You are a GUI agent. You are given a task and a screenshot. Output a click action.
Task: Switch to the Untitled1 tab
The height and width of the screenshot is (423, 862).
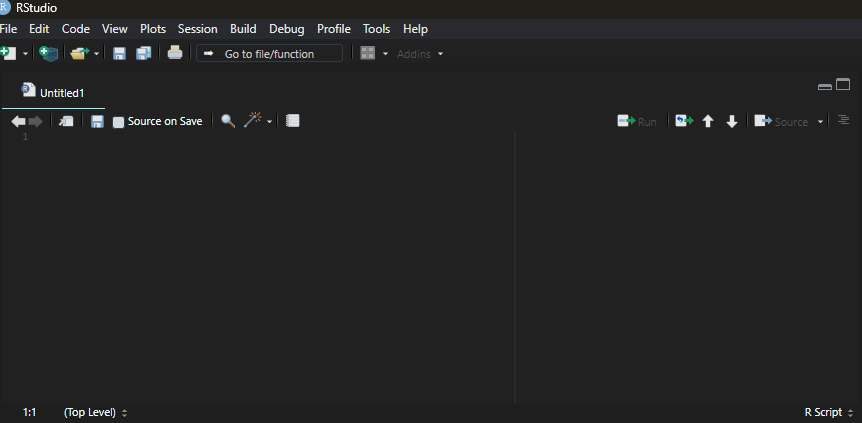(61, 93)
